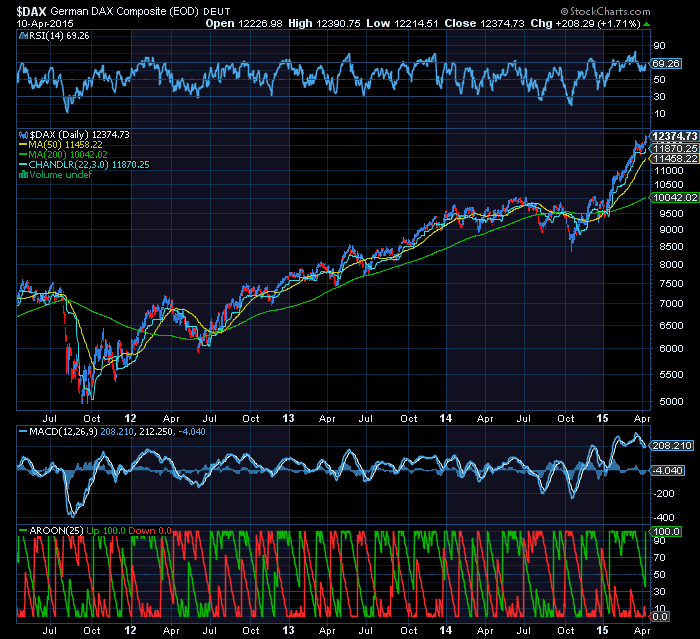Click the MA(50) 11458.22 legend entry
The image size is (700, 639).
(x=65, y=145)
